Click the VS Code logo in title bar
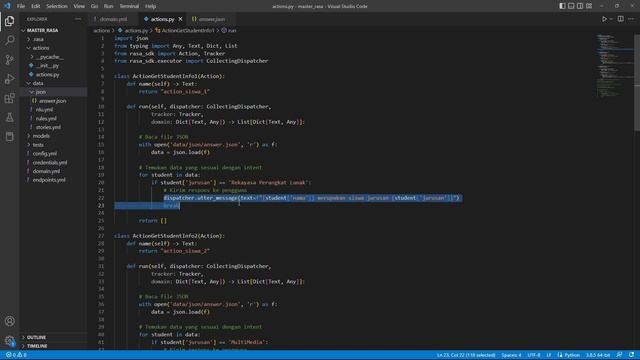 coord(7,6)
